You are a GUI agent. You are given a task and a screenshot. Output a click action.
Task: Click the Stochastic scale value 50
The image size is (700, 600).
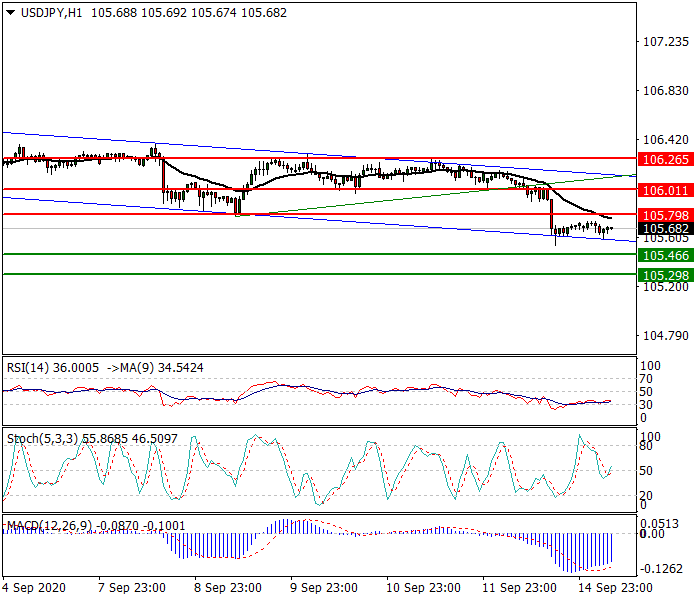point(646,471)
